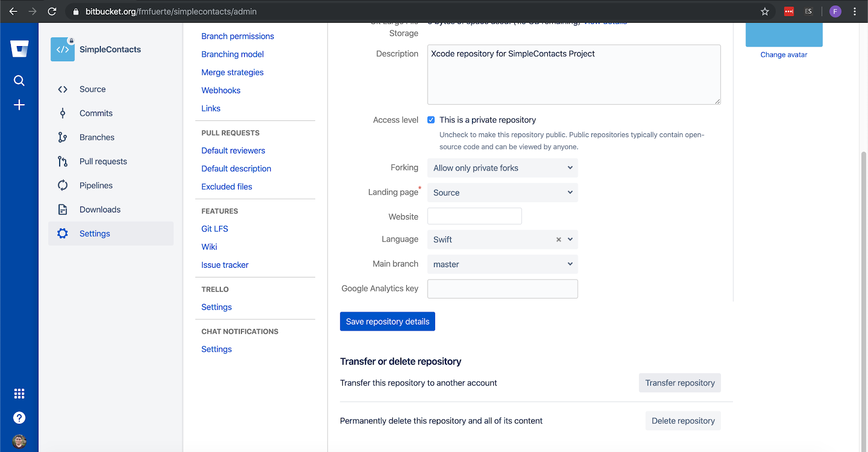Open the Main branch dropdown
The width and height of the screenshot is (868, 452).
(x=502, y=264)
